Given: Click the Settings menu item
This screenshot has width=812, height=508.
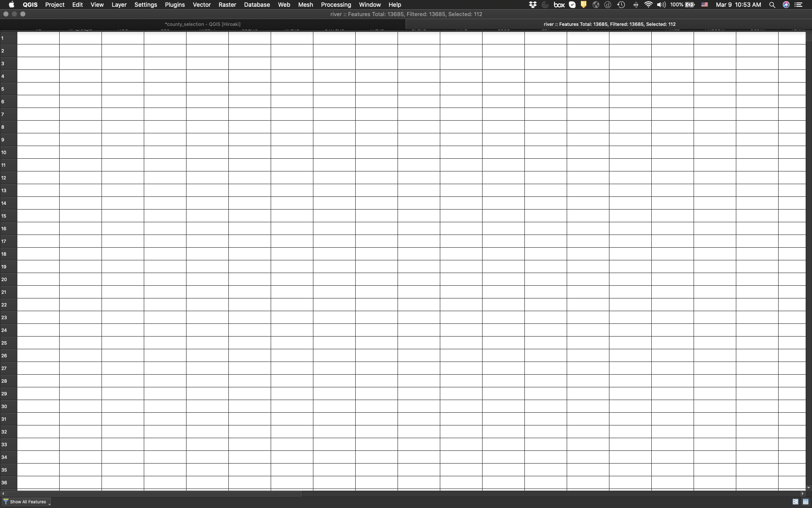Looking at the screenshot, I should [145, 5].
